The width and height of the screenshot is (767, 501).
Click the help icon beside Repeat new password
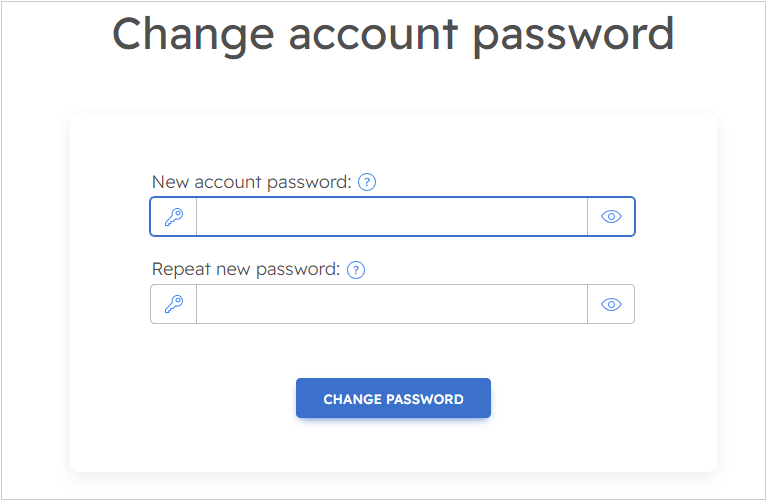click(356, 270)
